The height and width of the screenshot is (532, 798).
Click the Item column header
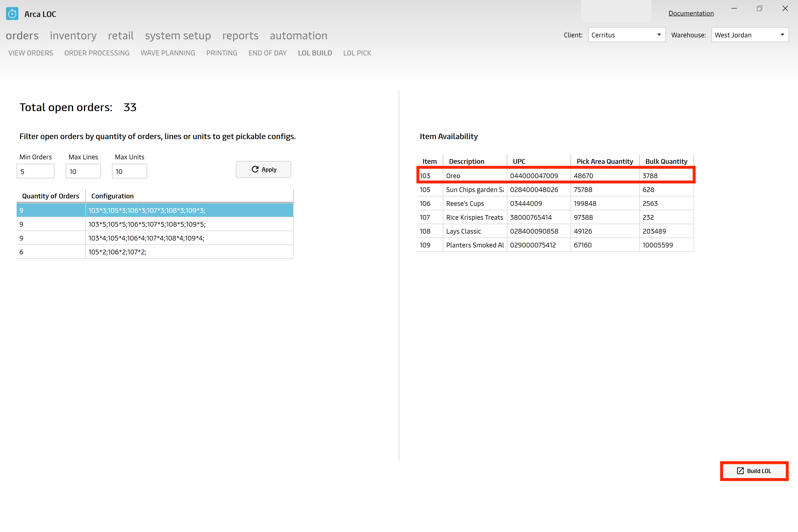[429, 161]
